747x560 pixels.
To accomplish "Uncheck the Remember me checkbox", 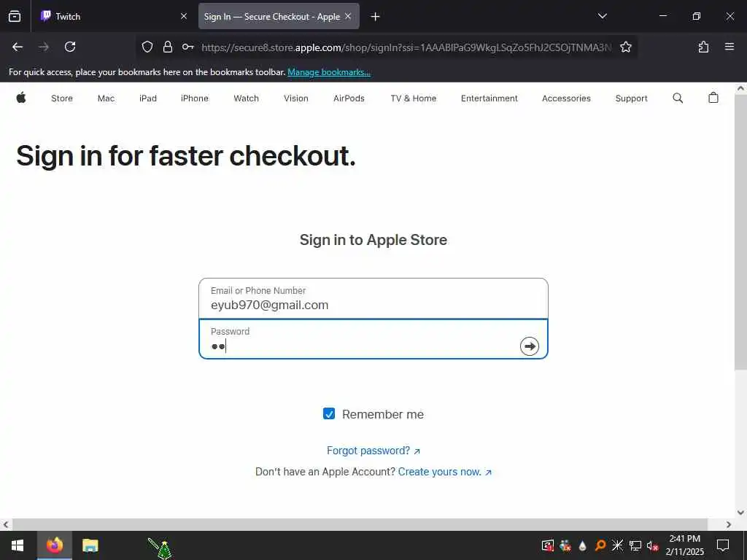I will pos(329,413).
